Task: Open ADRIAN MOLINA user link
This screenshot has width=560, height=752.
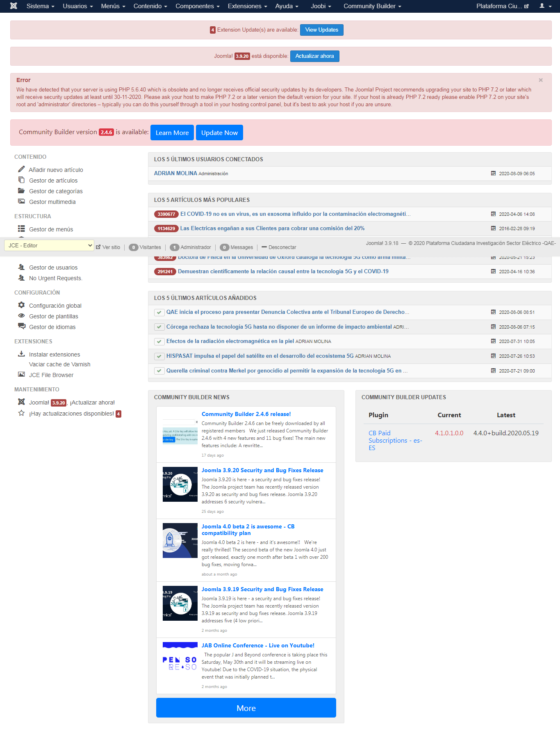Action: click(x=175, y=173)
